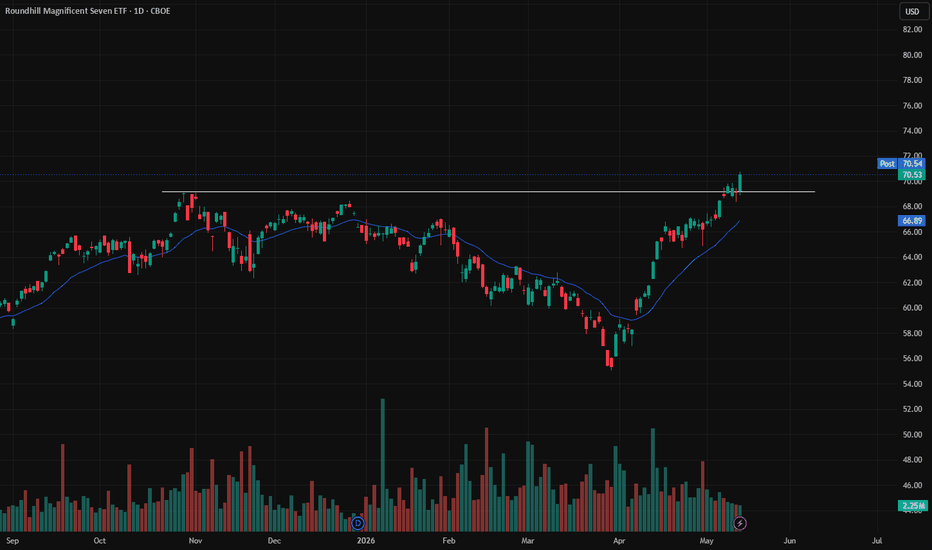Viewport: 932px width, 550px height.
Task: Click the 80.00 price scale label
Action: (x=912, y=55)
